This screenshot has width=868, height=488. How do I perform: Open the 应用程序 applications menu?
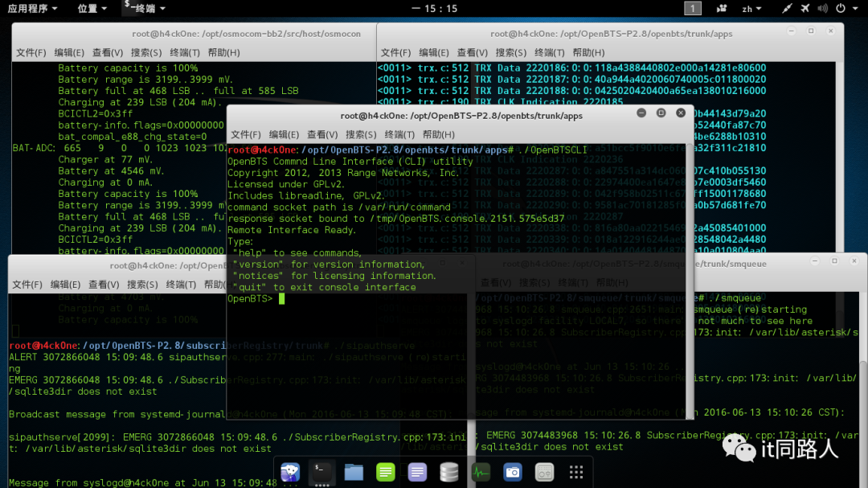pyautogui.click(x=32, y=8)
